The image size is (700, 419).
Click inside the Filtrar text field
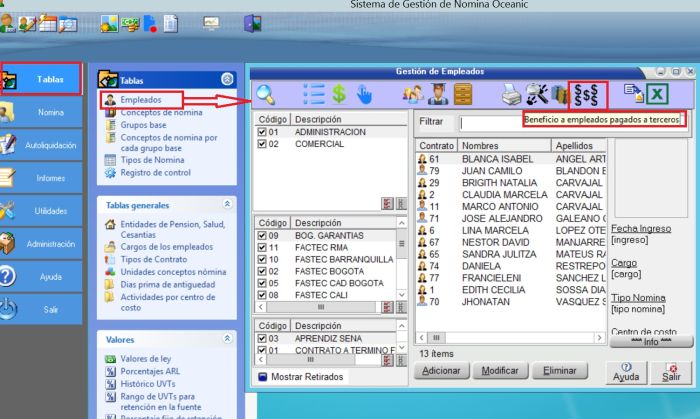[x=491, y=122]
